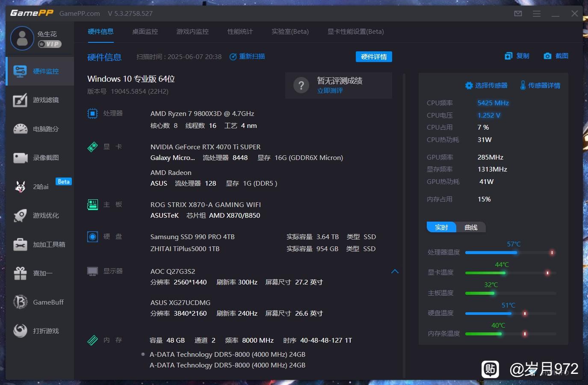
Task: Click the 复制 copy button
Action: click(x=517, y=56)
